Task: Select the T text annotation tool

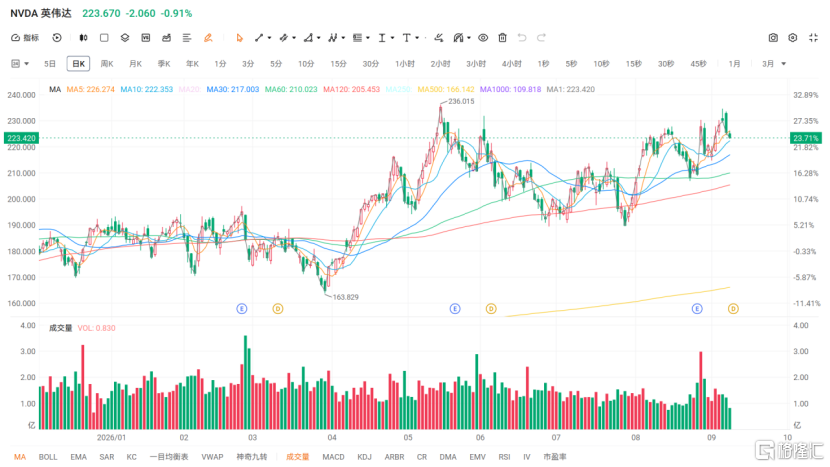Action: [x=407, y=38]
